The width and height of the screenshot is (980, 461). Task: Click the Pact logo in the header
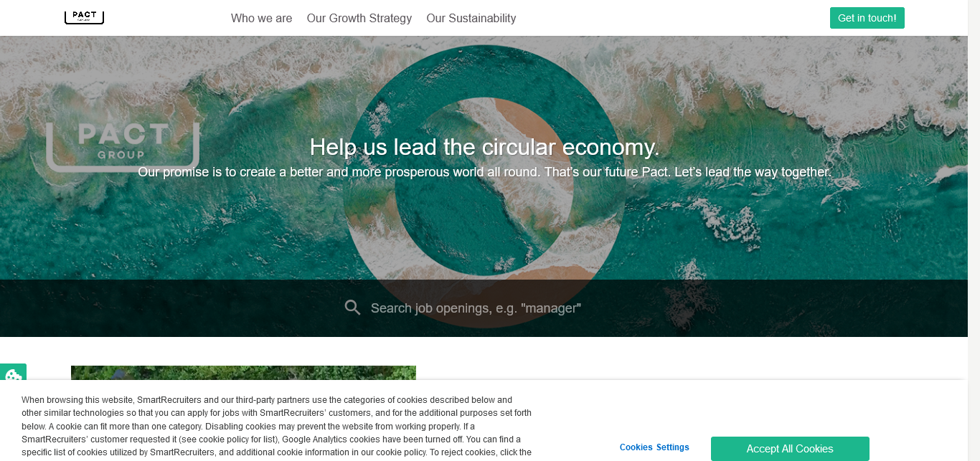point(84,17)
